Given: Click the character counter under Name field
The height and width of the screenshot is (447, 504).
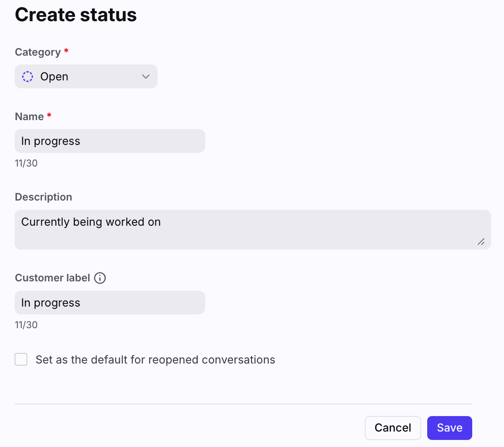Looking at the screenshot, I should point(26,163).
